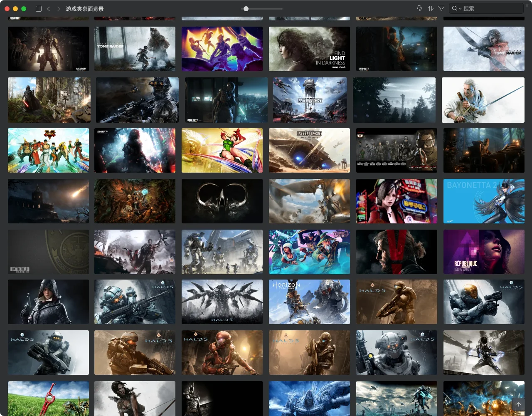Select the steampunk Fused character wallpaper
The image size is (532, 416).
pyautogui.click(x=484, y=353)
